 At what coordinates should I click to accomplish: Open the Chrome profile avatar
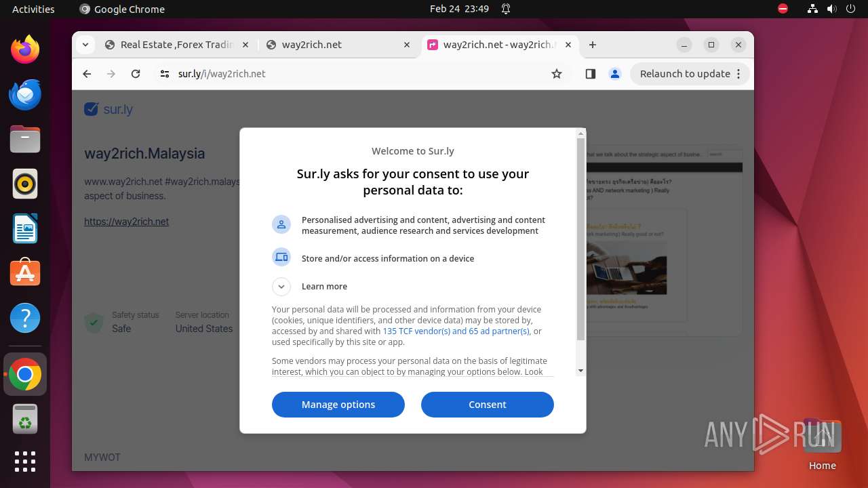(615, 74)
